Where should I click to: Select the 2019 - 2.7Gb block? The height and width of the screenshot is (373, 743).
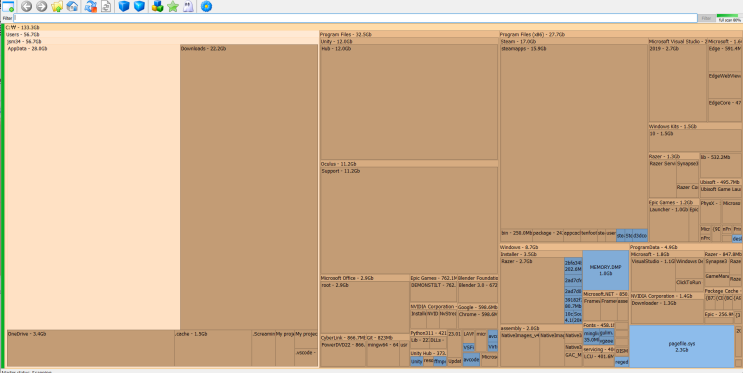(x=678, y=83)
